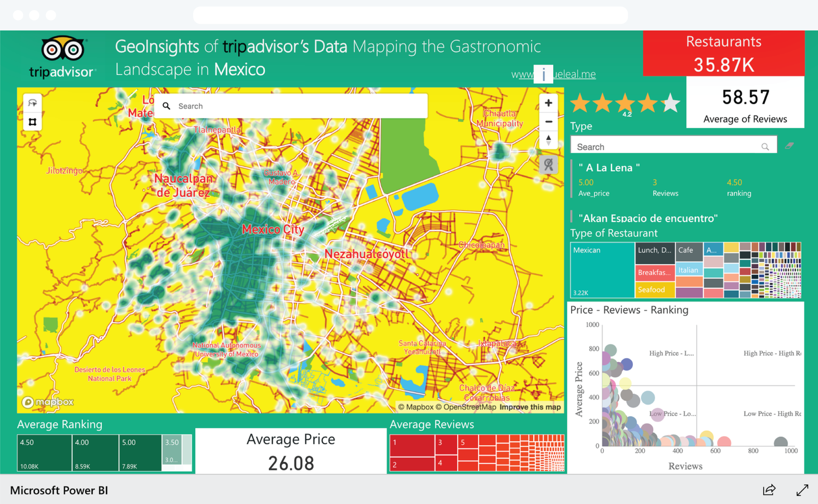The image size is (818, 504).
Task: Click the Desierto de los Leones label
Action: 109,374
